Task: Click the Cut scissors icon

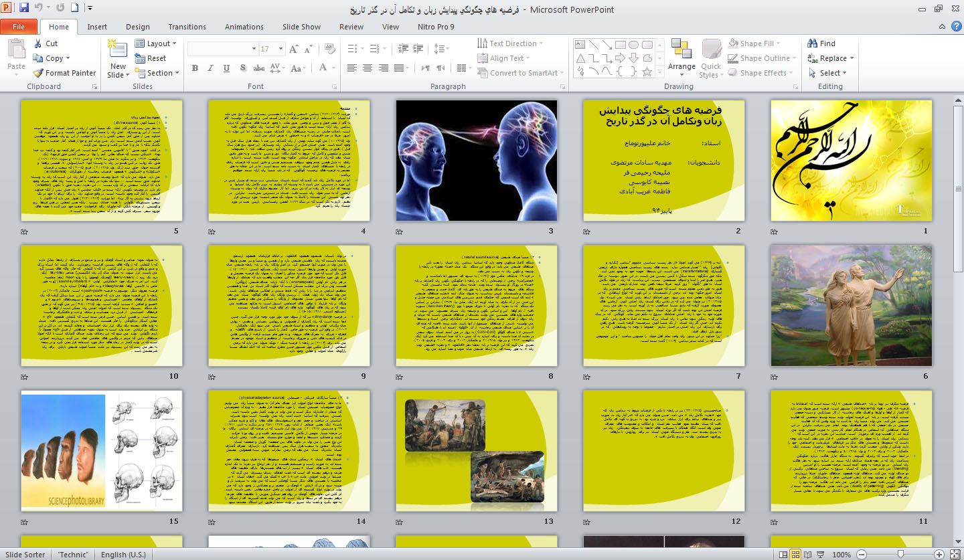Action: click(x=38, y=43)
